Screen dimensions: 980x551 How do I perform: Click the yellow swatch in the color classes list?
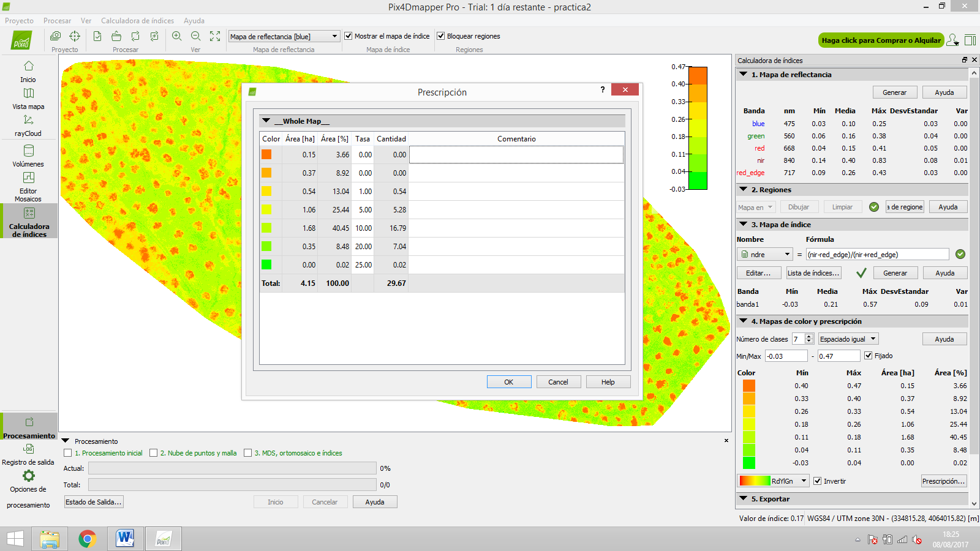pyautogui.click(x=749, y=411)
